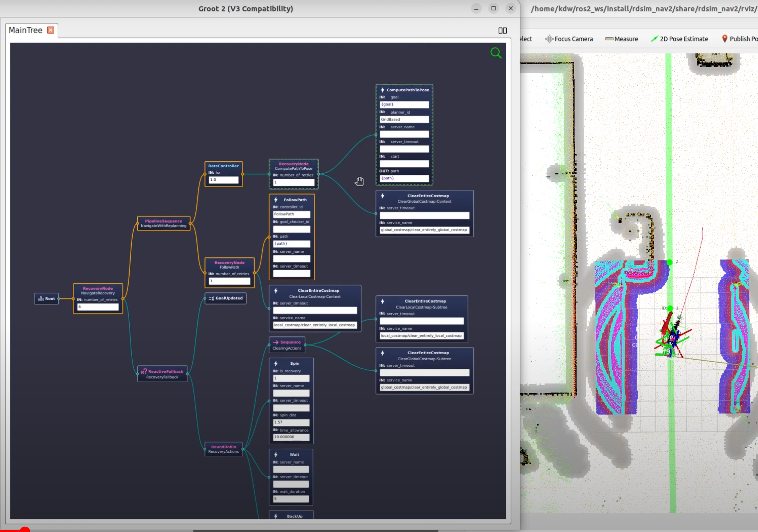The image size is (758, 532).
Task: Click the Spin action lightning icon
Action: click(276, 363)
